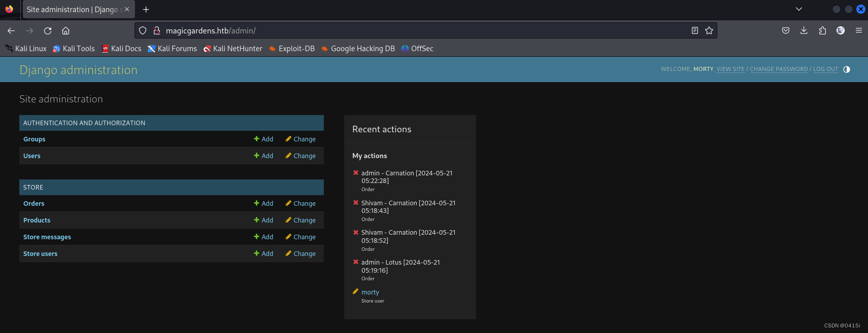The width and height of the screenshot is (868, 333).
Task: Click Change for Users
Action: (x=301, y=156)
